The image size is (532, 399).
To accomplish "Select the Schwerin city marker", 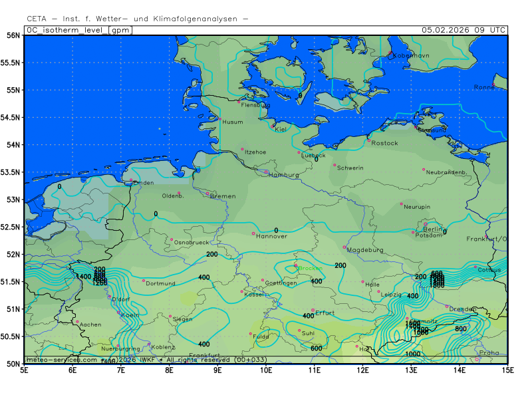I will (335, 165).
